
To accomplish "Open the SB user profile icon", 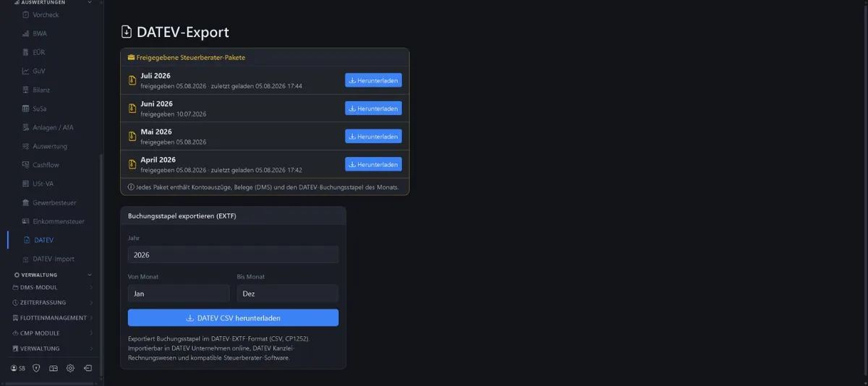I will click(x=14, y=368).
